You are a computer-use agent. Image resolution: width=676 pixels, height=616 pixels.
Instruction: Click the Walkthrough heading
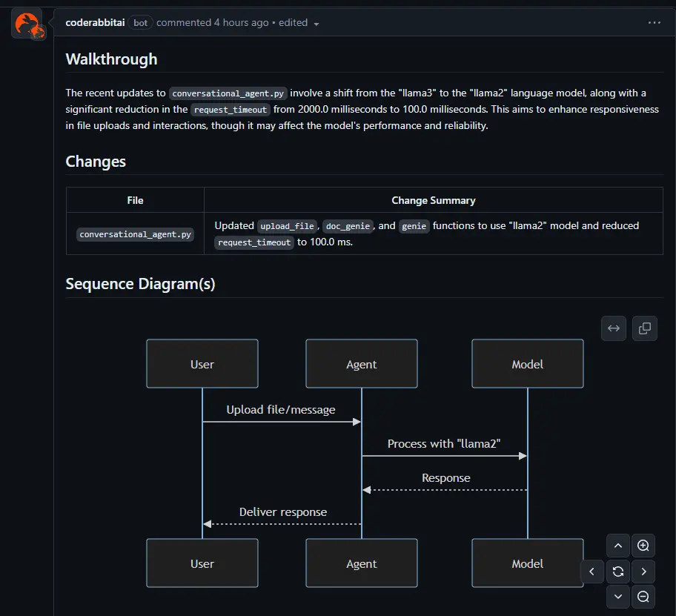[x=111, y=59]
